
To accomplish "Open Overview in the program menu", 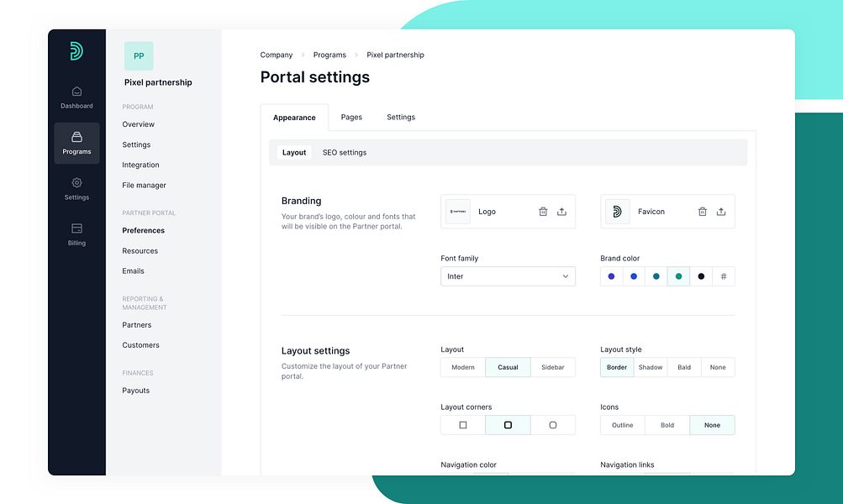I will (x=138, y=124).
